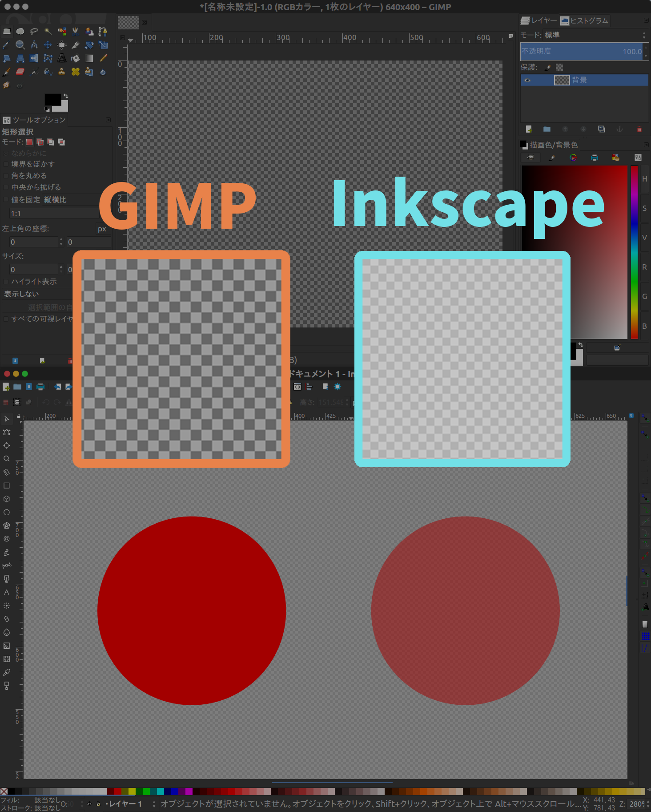
Task: Select GIMP's Pencil tool
Action: click(103, 58)
